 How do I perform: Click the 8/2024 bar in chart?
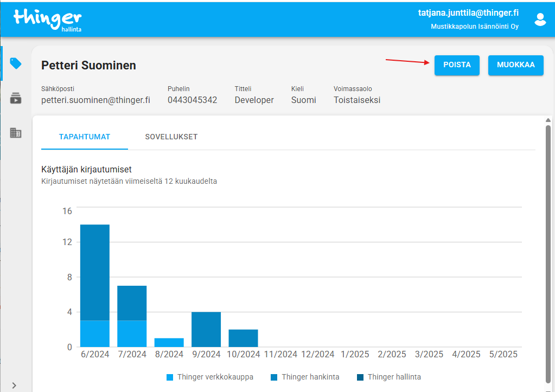[x=169, y=343]
